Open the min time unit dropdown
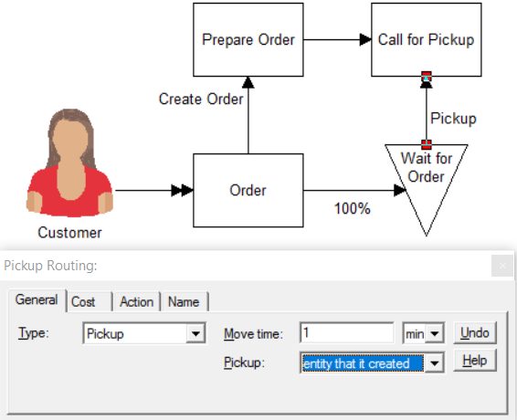Image resolution: width=517 pixels, height=420 pixels. click(x=423, y=333)
